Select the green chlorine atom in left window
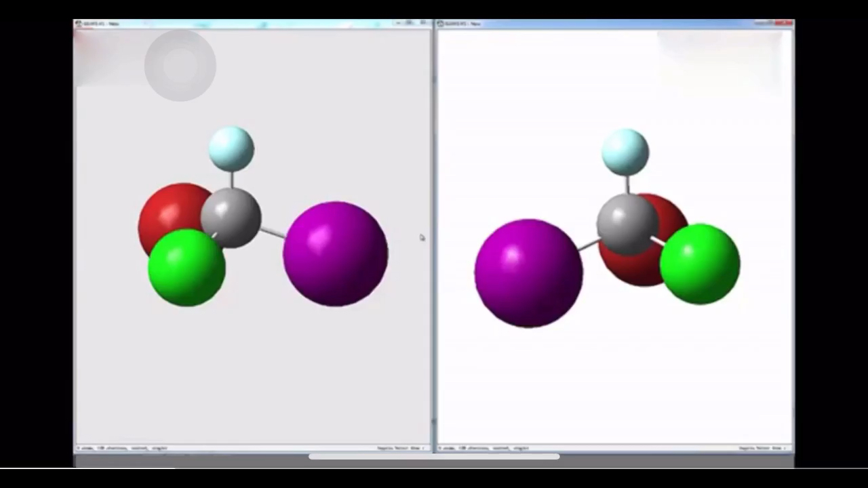 (186, 268)
